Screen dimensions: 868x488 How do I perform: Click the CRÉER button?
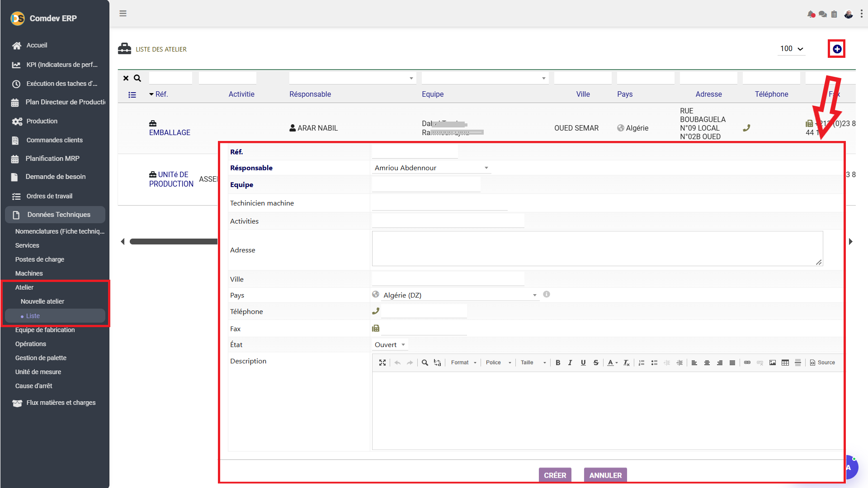click(x=555, y=475)
